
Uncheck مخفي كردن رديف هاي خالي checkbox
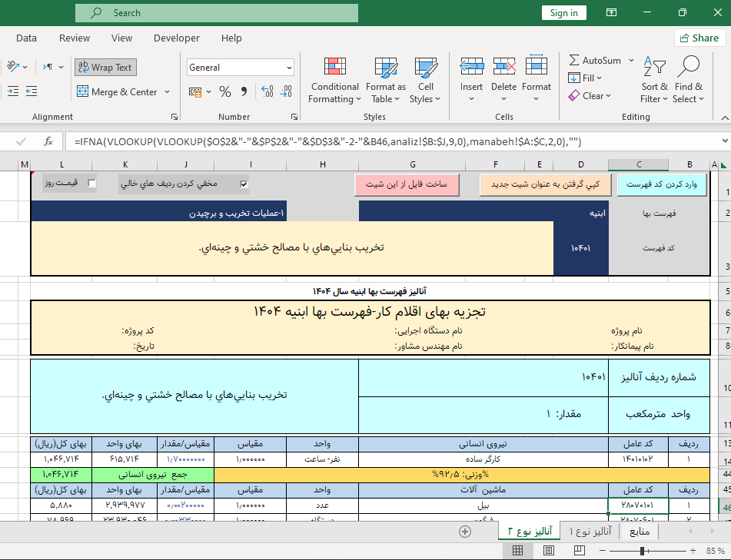244,184
